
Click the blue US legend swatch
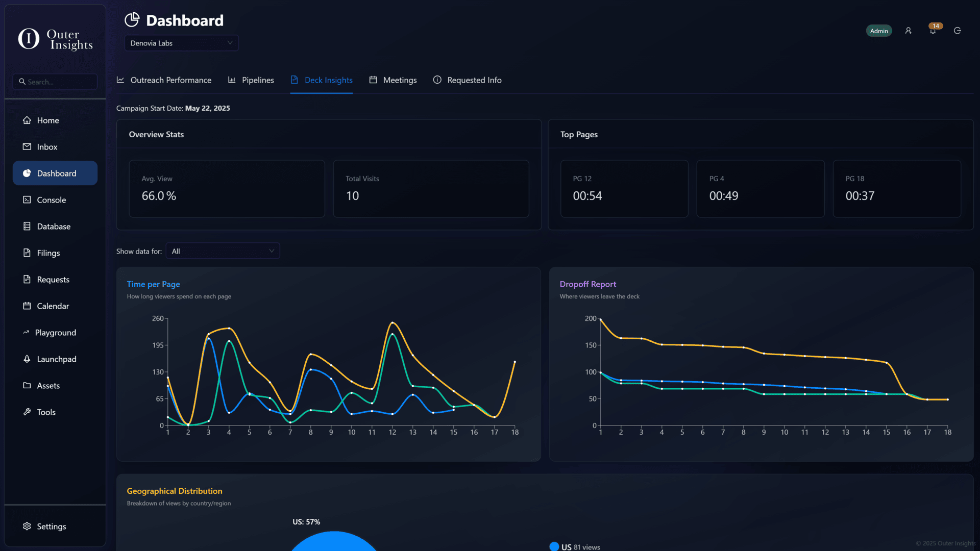coord(554,546)
